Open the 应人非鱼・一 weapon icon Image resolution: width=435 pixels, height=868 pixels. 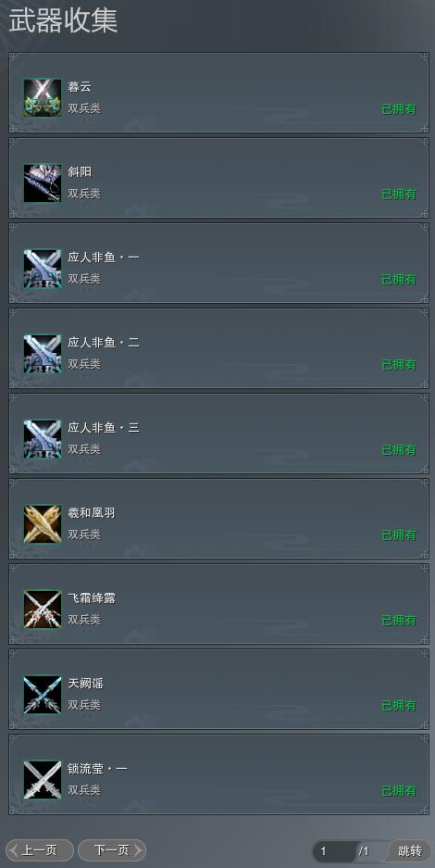point(43,268)
